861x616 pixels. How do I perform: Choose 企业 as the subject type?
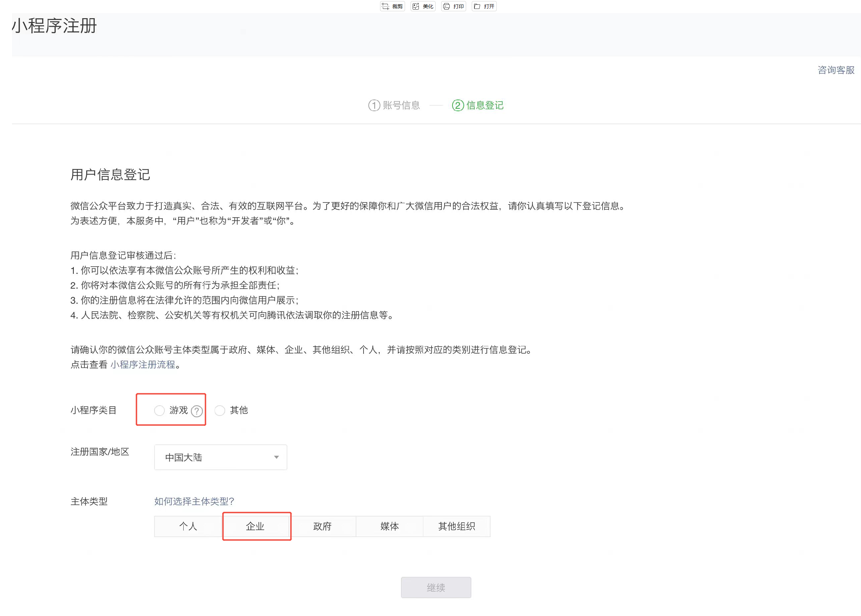255,526
